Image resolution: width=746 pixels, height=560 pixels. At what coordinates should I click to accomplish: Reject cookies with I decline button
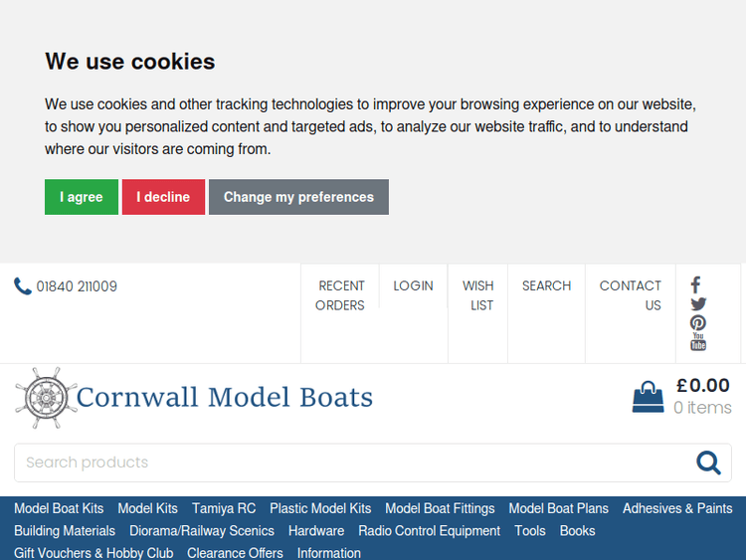(x=163, y=197)
